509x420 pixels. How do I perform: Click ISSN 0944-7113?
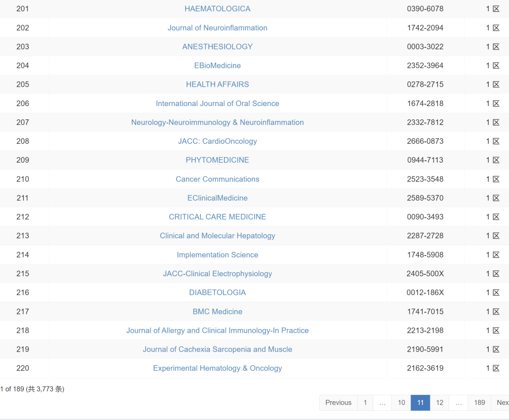pyautogui.click(x=425, y=160)
